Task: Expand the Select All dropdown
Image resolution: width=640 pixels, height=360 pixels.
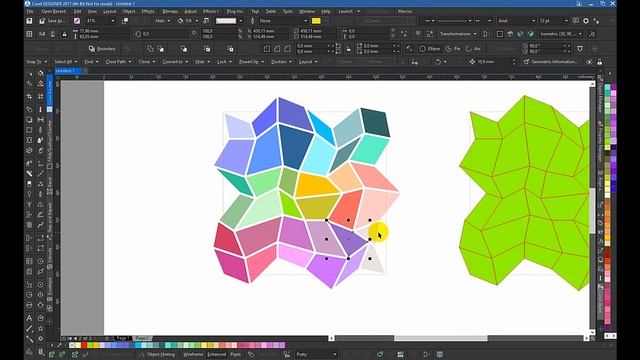Action: (66, 62)
